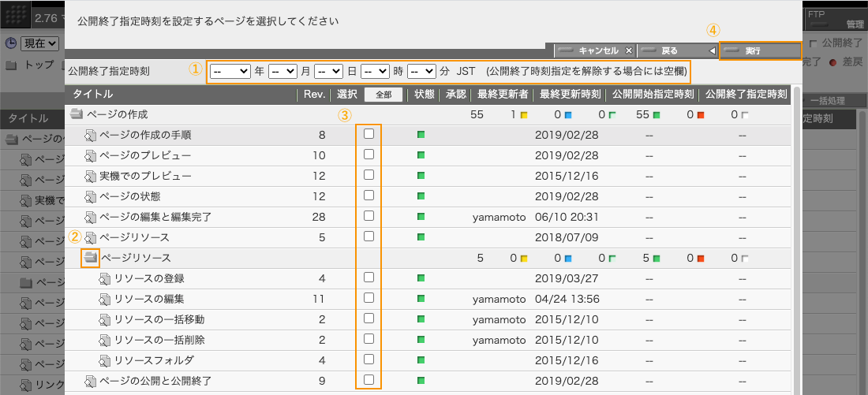Click the ページリソース subfolder icon
The image size is (868, 395).
90,258
